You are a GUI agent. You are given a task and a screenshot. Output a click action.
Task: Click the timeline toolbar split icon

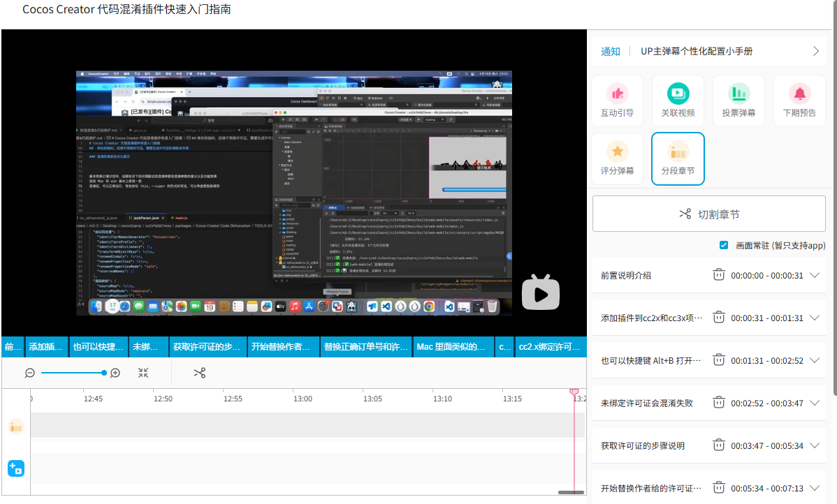(x=200, y=373)
